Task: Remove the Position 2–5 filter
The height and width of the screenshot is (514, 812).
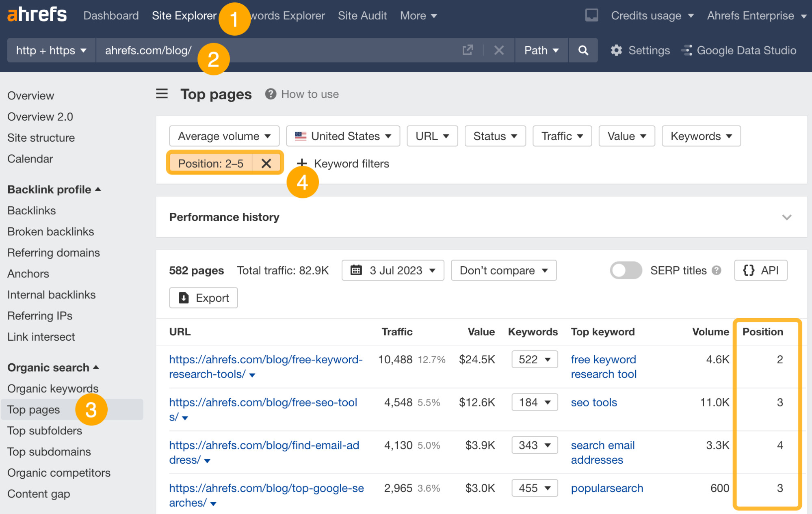Action: click(266, 164)
